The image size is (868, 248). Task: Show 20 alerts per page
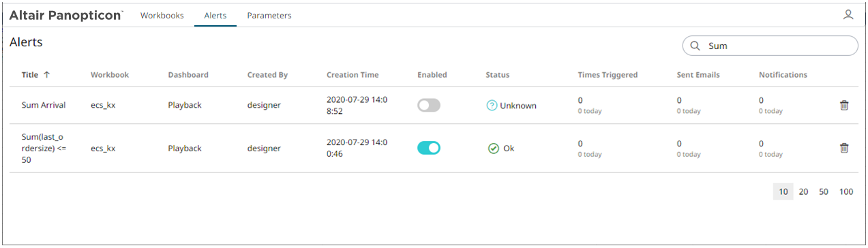pos(803,192)
